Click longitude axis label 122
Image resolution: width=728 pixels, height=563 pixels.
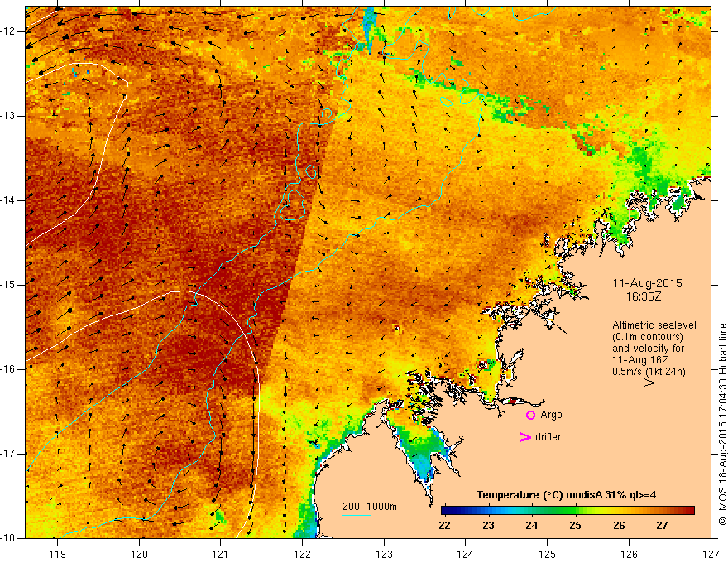pyautogui.click(x=302, y=554)
